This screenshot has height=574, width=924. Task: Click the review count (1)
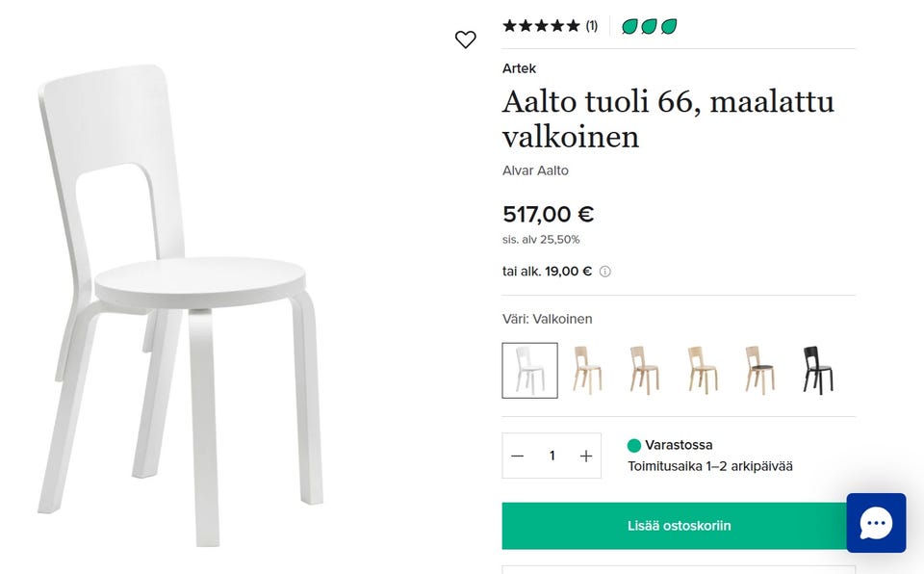[x=591, y=26]
